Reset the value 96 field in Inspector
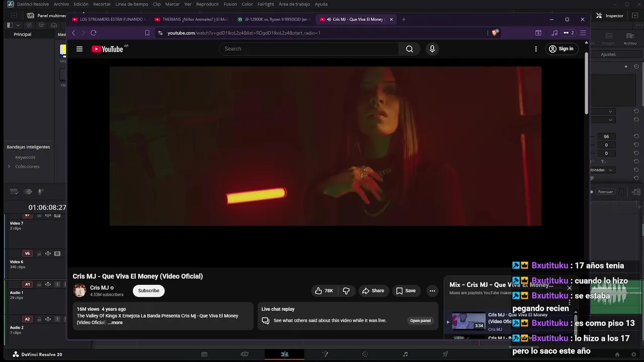Screen dimensions: 644x362 [636, 136]
